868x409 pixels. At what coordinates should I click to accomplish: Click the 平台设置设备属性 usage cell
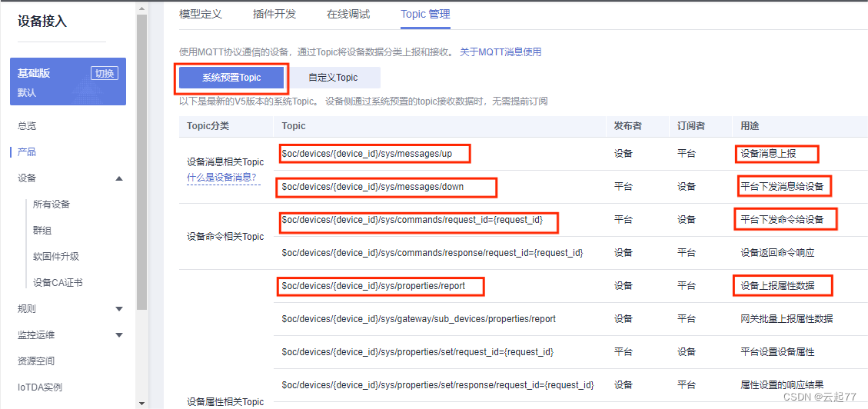click(777, 352)
